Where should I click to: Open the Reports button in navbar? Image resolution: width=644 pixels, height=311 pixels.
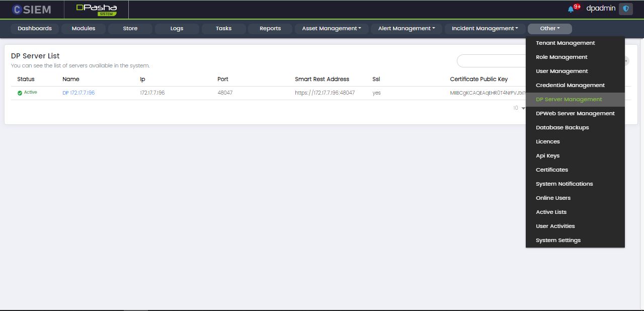270,29
